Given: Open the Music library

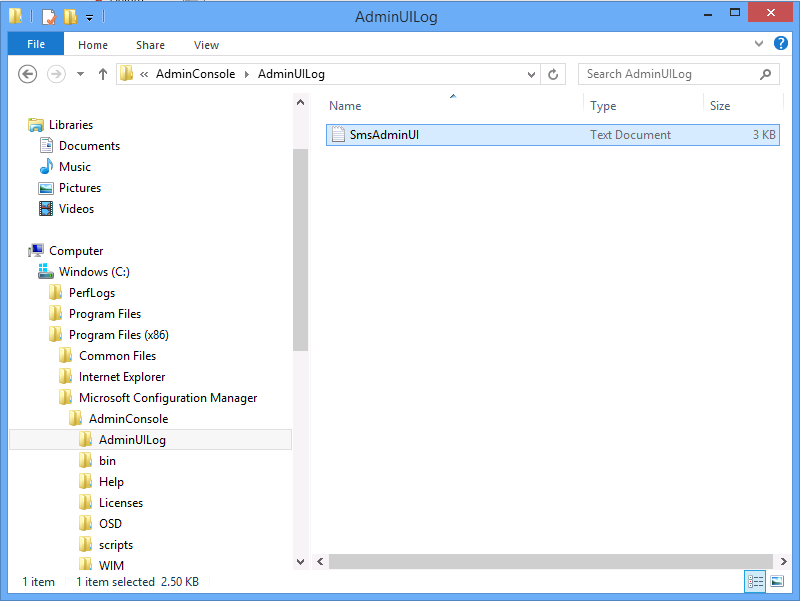Looking at the screenshot, I should pyautogui.click(x=75, y=167).
